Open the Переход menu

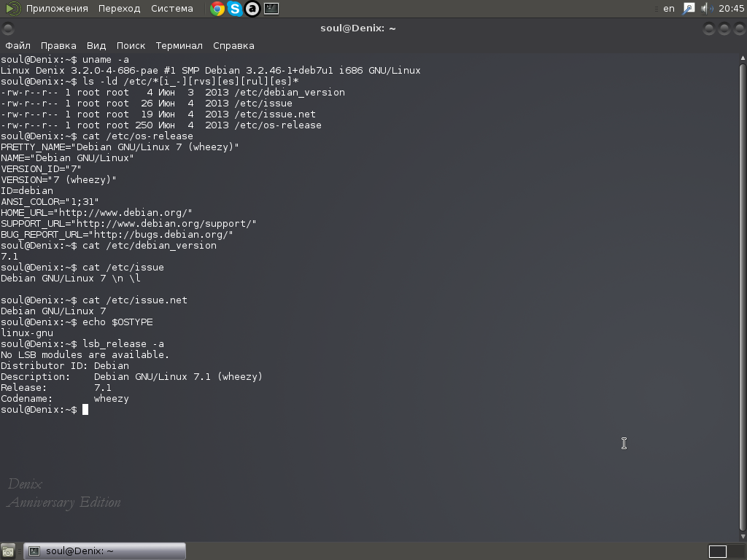point(119,9)
